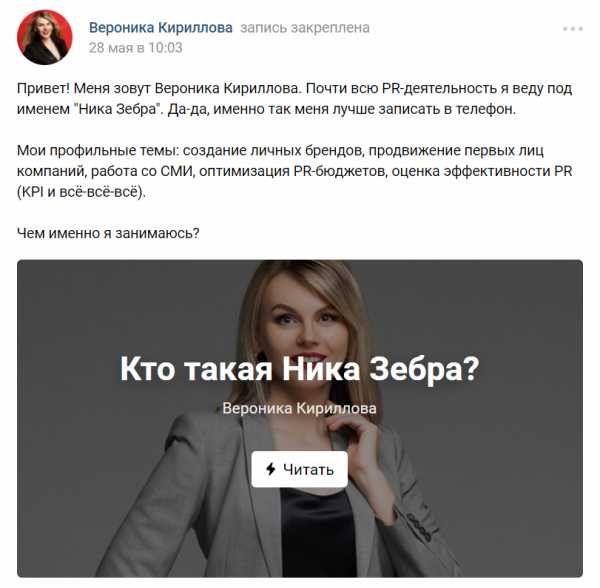The image size is (600, 588).
Task: Open the Вероника Кириллова author name link
Action: click(161, 28)
